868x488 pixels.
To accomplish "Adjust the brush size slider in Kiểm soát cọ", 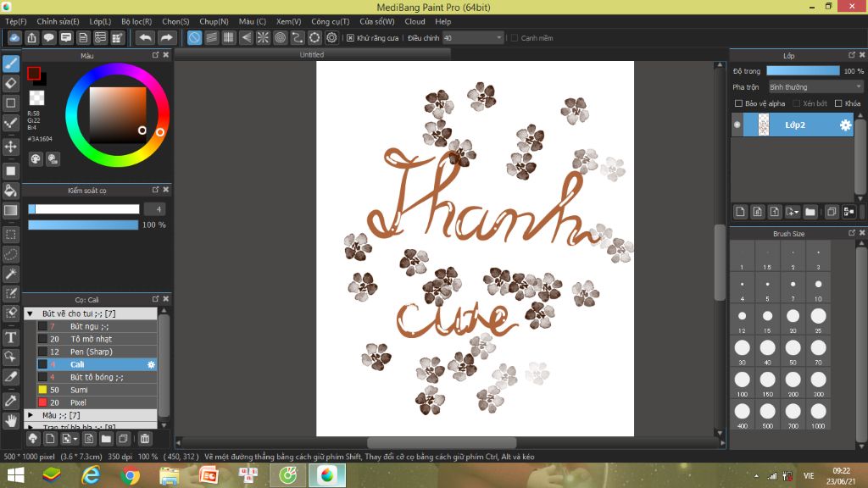I will 84,209.
